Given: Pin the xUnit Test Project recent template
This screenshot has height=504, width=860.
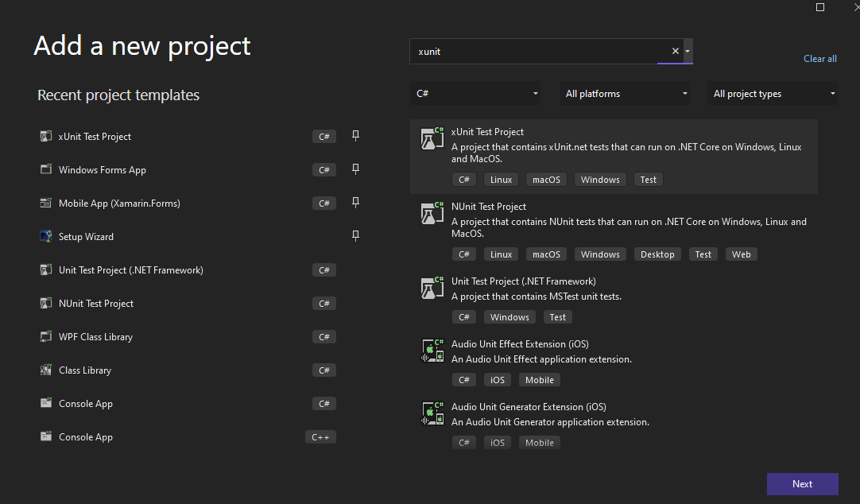Looking at the screenshot, I should tap(355, 136).
